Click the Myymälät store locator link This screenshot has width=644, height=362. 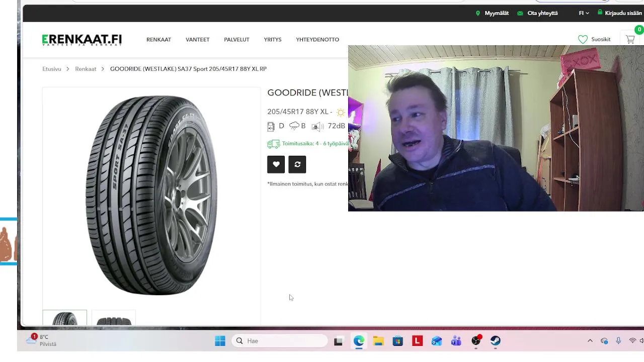point(492,13)
